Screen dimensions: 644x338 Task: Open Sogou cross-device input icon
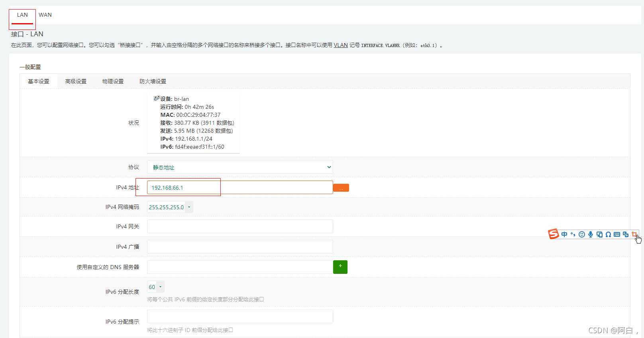(x=599, y=234)
